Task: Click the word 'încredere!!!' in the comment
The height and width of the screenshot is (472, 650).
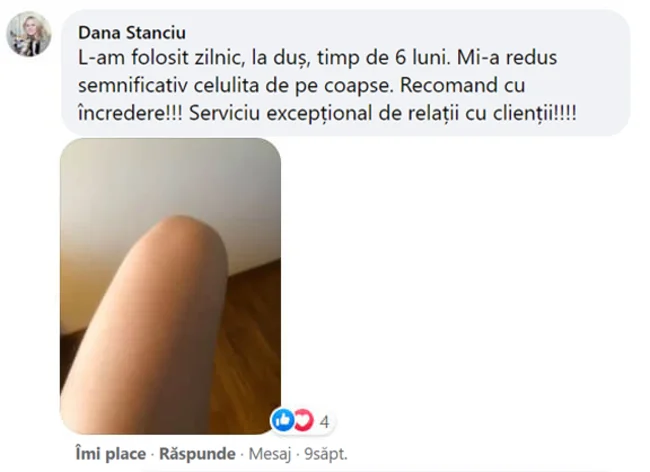Action: [x=130, y=113]
